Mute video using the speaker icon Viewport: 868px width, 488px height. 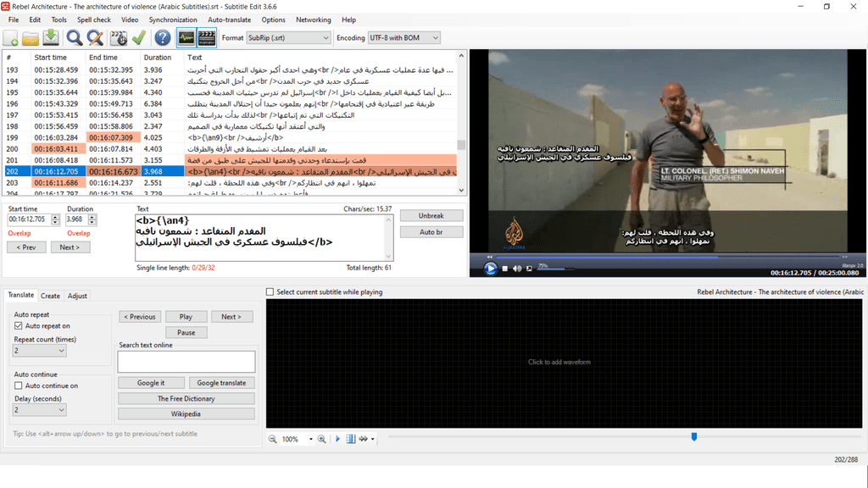click(517, 269)
